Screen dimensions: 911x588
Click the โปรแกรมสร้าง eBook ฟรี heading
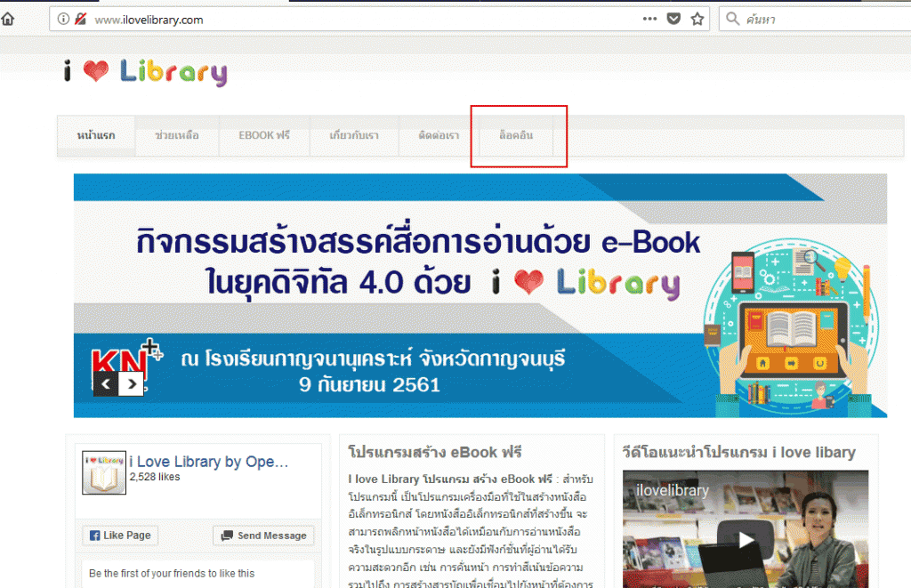pyautogui.click(x=435, y=452)
